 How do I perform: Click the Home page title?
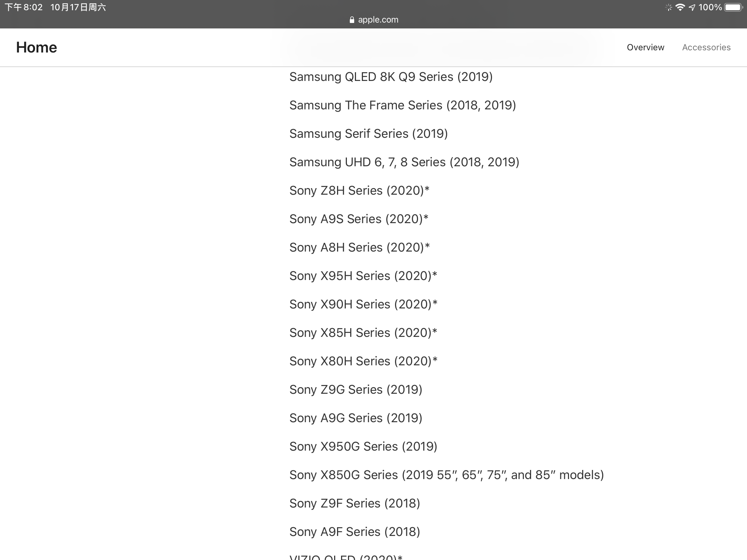coord(36,47)
